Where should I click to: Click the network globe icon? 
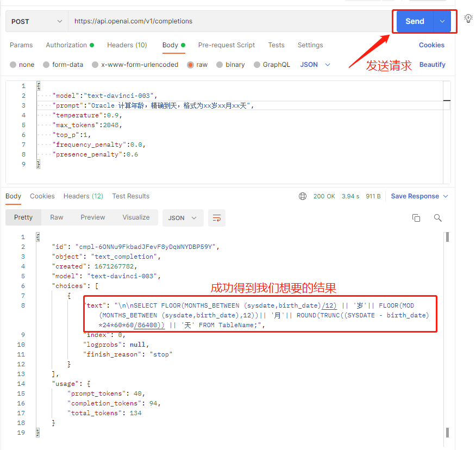click(303, 196)
